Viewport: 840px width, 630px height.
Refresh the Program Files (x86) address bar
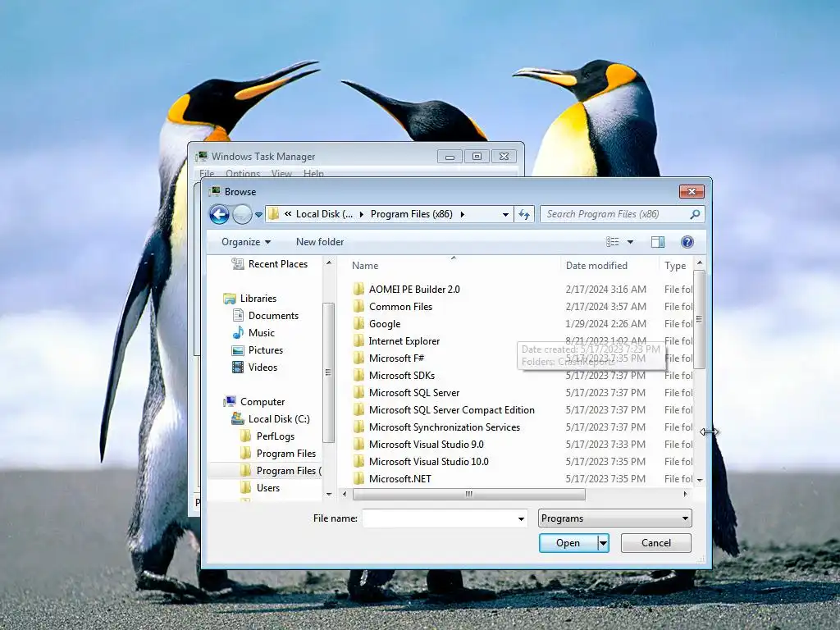click(524, 214)
